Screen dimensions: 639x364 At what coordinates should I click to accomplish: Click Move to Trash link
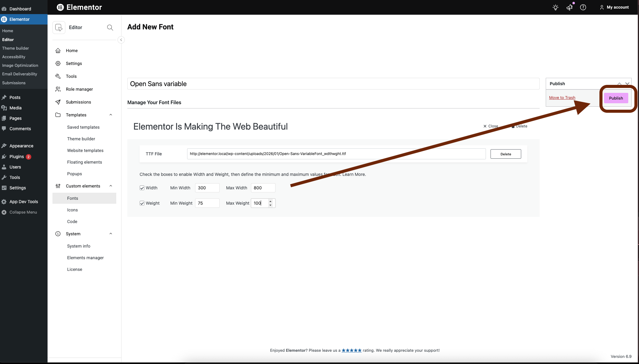coord(562,97)
